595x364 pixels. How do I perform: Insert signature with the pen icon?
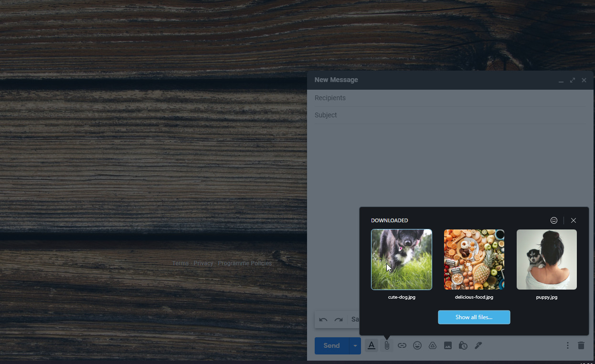[478, 345]
